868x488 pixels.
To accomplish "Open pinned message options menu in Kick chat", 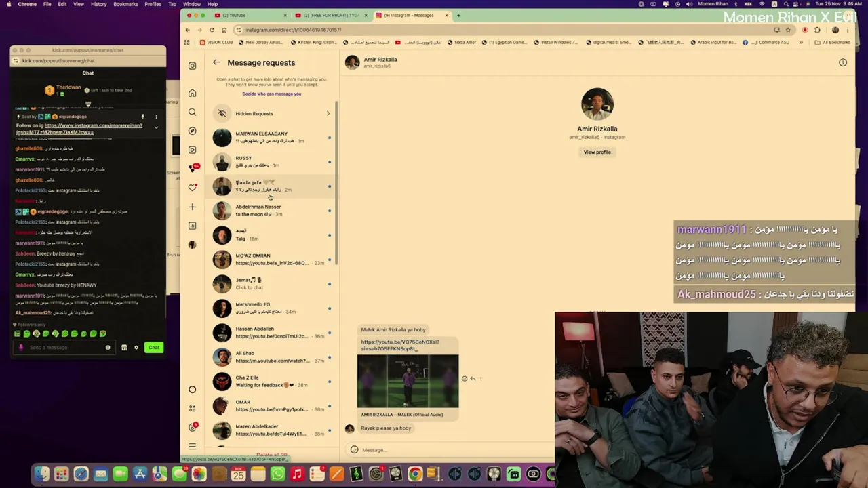I will click(x=156, y=117).
